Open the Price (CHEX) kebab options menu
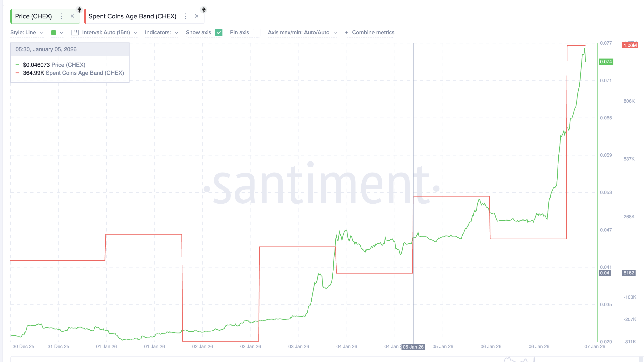Screen dimensions: 644x362 (61, 16)
